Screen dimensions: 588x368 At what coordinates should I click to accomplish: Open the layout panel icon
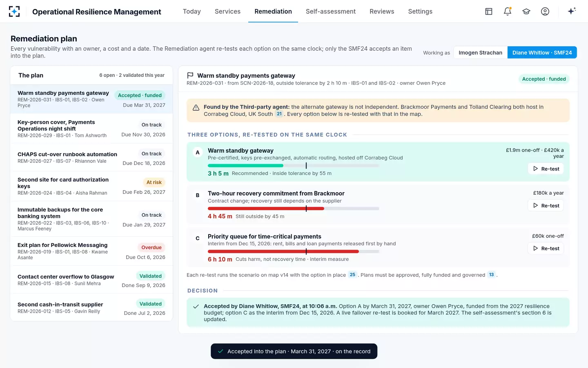[x=489, y=11]
